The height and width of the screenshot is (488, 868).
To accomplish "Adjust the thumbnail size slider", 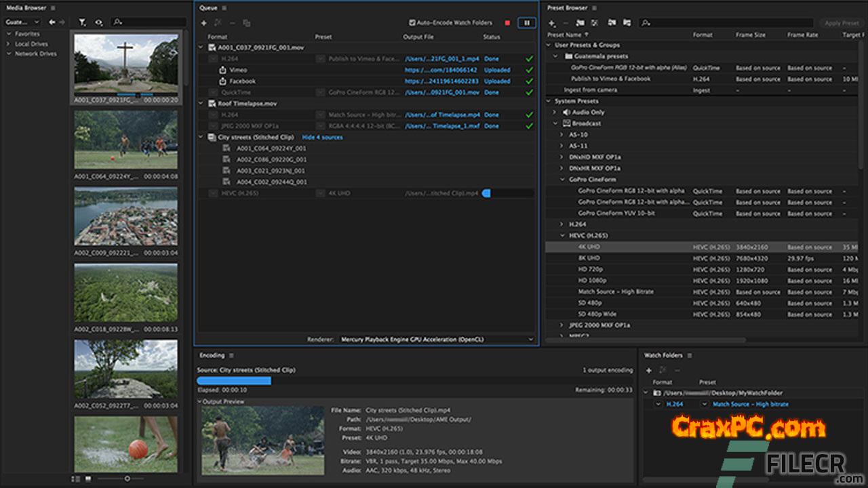I will [127, 479].
